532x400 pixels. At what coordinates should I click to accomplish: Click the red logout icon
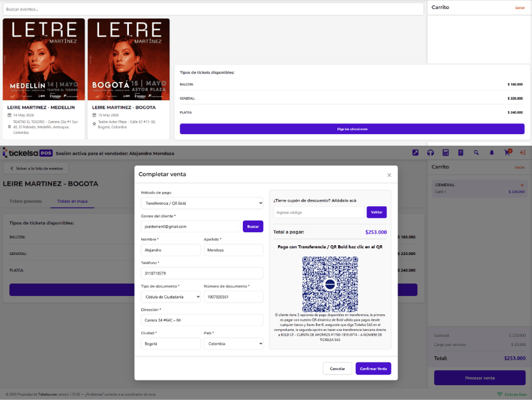(x=522, y=153)
